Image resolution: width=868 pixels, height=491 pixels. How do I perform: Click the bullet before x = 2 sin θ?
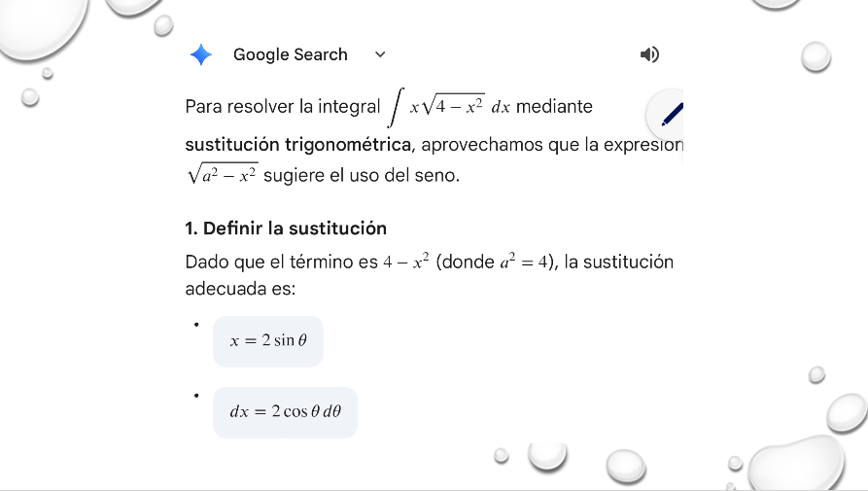195,325
